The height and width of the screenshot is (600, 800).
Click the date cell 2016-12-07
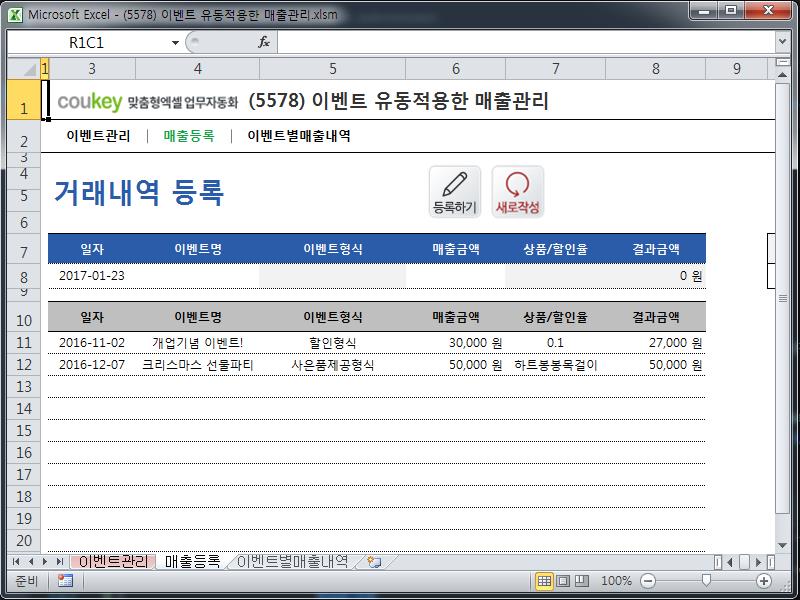[92, 365]
